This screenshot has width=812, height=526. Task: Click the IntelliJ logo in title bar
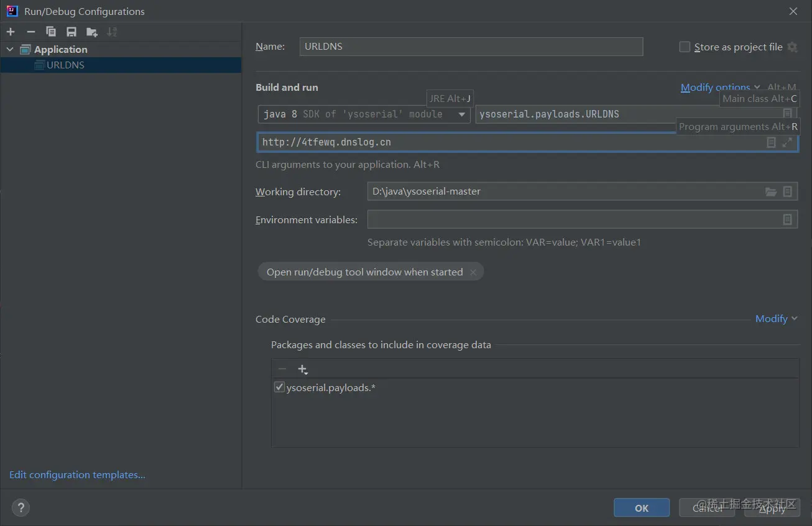pyautogui.click(x=12, y=11)
